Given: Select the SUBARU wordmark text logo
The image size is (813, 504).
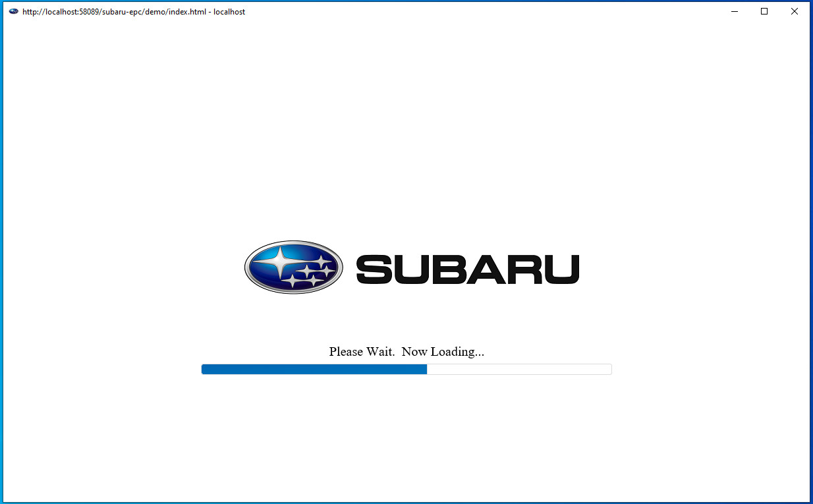Looking at the screenshot, I should point(466,267).
